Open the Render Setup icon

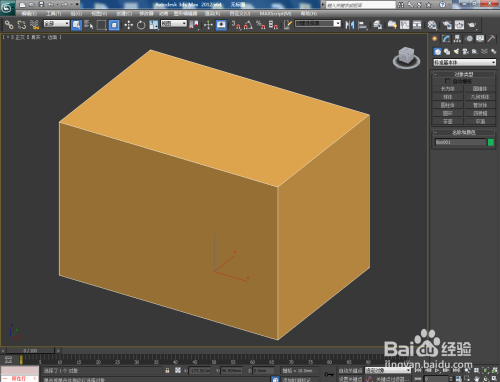(447, 25)
